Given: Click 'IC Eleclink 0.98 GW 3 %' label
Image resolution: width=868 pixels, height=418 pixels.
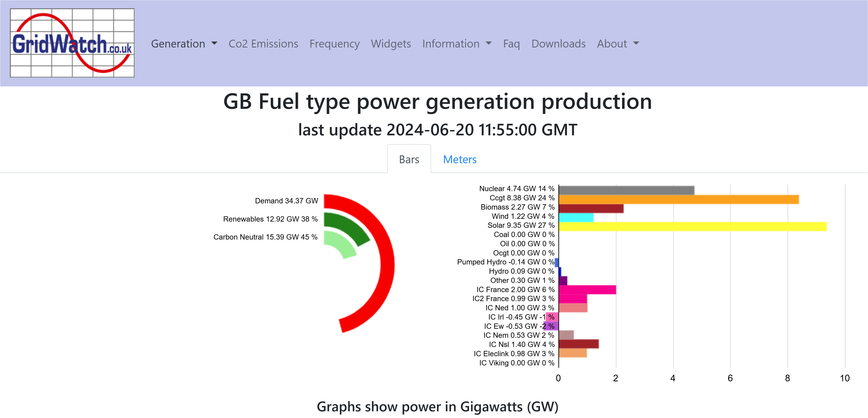Looking at the screenshot, I should (x=514, y=354).
